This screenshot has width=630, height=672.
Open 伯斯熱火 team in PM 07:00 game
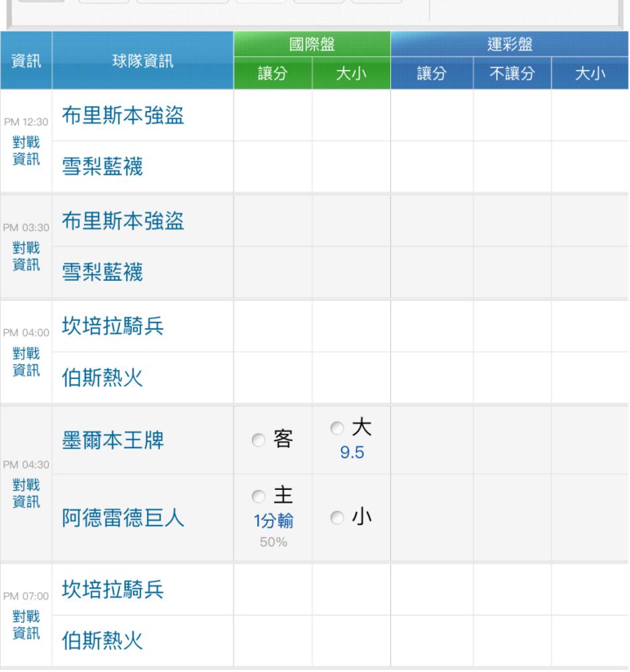[x=102, y=640]
